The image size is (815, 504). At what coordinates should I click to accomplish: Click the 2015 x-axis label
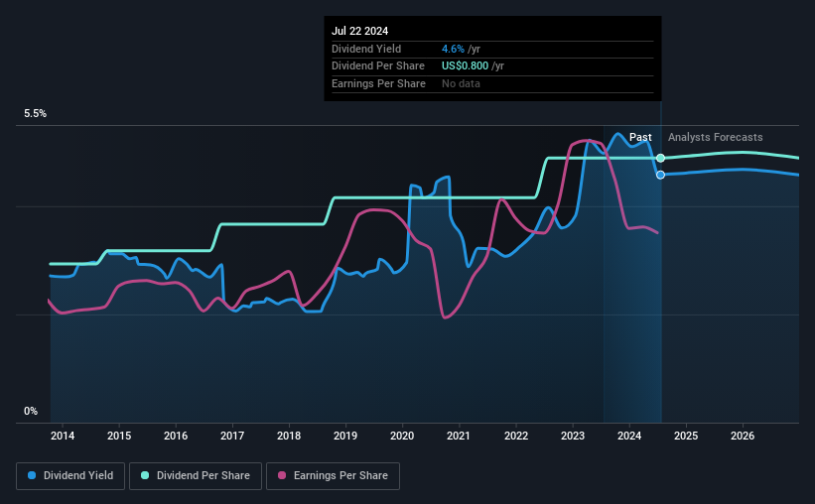[119, 436]
